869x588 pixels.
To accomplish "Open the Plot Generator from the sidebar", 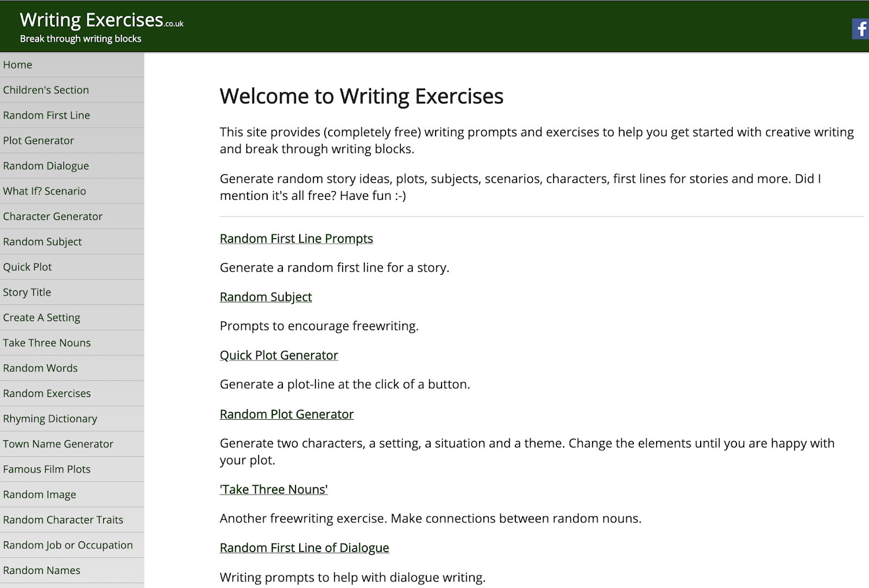I will 39,140.
